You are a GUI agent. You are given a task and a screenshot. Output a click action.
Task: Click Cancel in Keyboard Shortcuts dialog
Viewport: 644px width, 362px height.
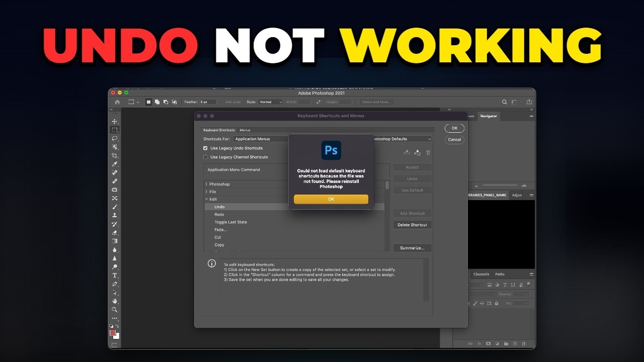[x=454, y=139]
